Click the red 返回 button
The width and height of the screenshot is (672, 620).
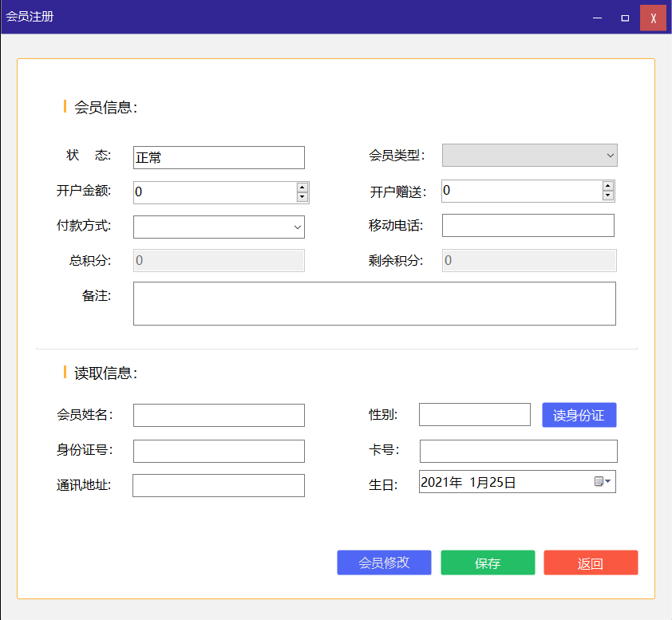(x=591, y=563)
